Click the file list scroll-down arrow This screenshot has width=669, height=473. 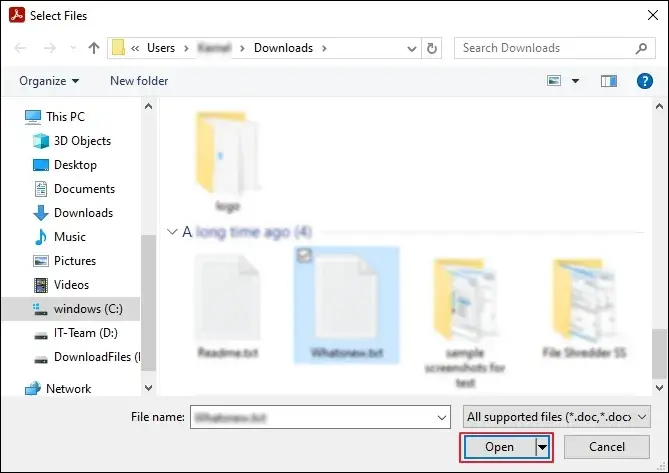point(659,388)
